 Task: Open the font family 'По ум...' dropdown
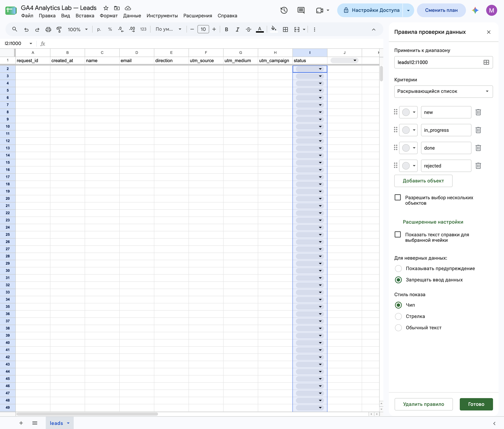(x=169, y=29)
